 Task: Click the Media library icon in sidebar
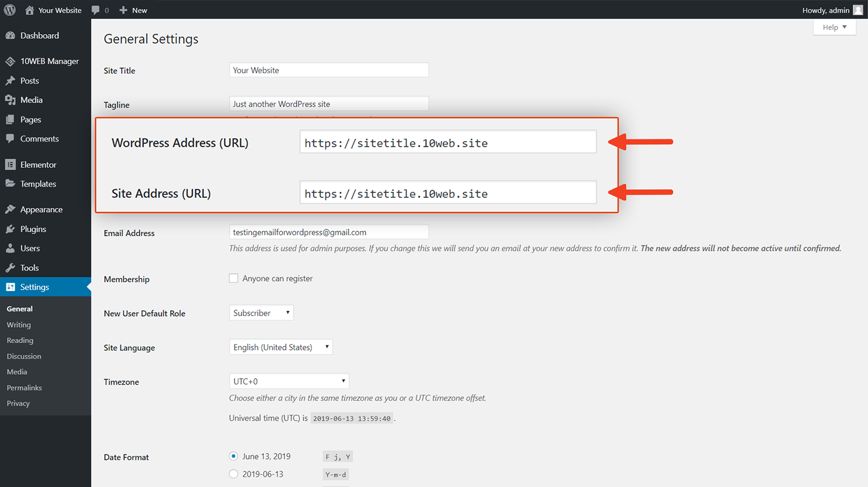point(10,100)
